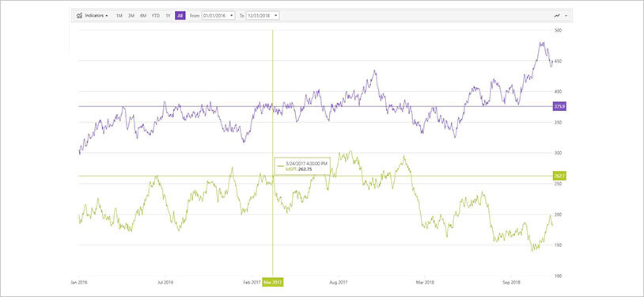Click the MSFT 262.75 tooltip
Viewport: 644px width, 297px height.
(x=302, y=166)
